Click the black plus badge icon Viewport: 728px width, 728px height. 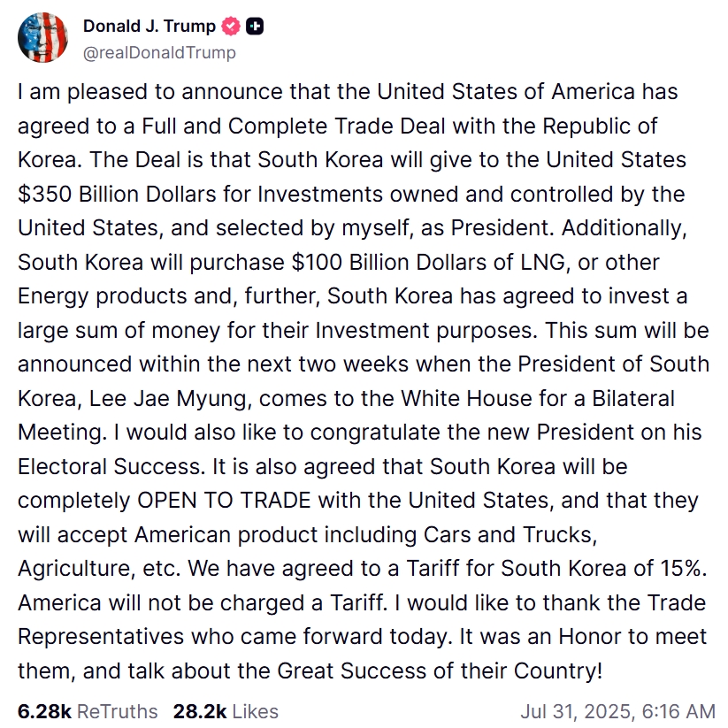[255, 27]
